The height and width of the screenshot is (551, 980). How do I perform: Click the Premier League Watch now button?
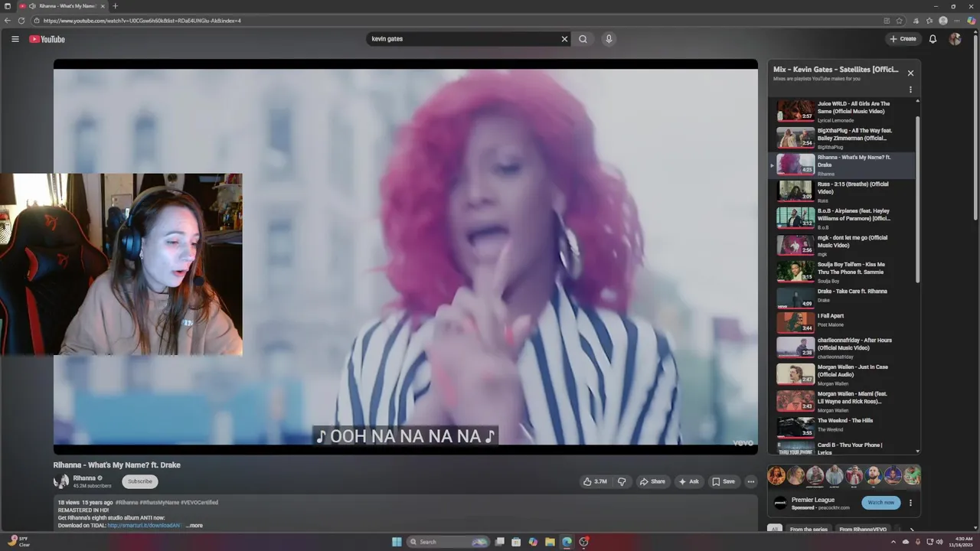[x=880, y=503]
